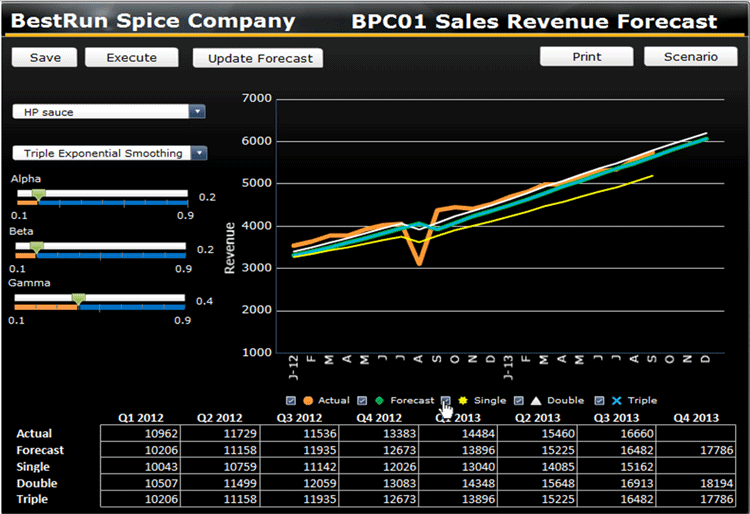
Task: Click the Q3 2012 column header
Action: 299,418
